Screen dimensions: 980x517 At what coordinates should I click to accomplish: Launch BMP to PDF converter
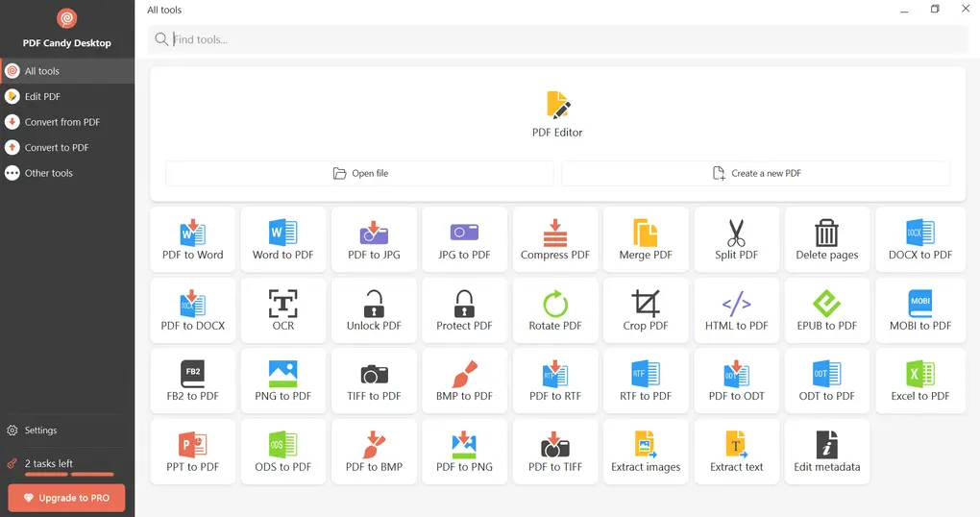pyautogui.click(x=464, y=381)
